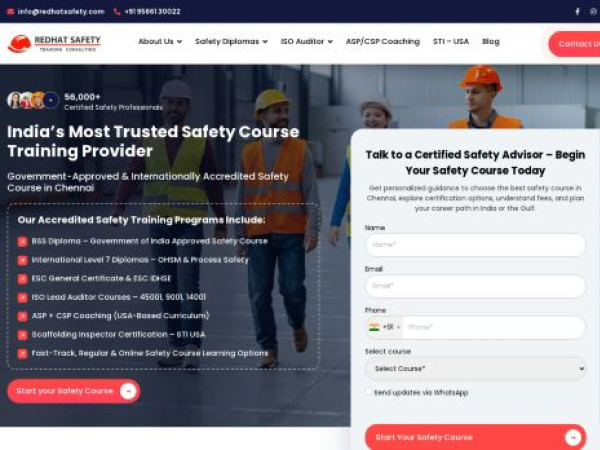Open the Select Course dropdown
Viewport: 600px width, 450px height.
(x=475, y=368)
